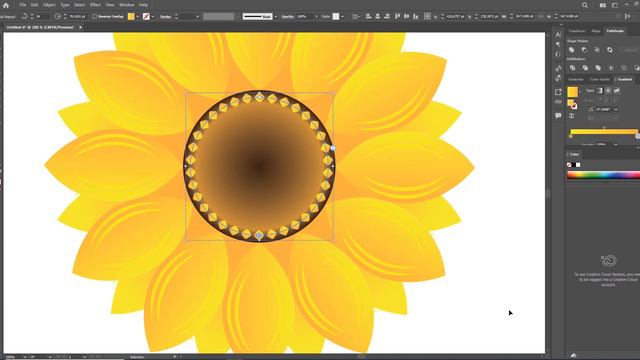
Task: Click the search magnifier icon
Action: 585,5
